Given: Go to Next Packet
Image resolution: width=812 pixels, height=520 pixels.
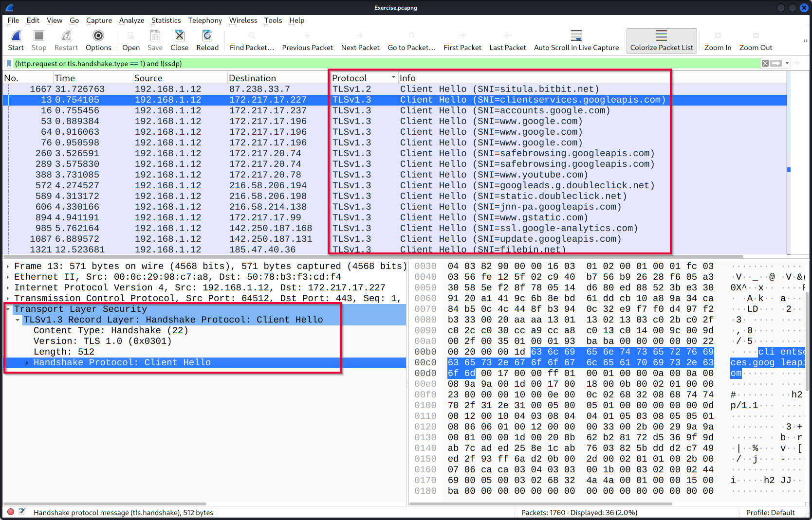Looking at the screenshot, I should [360, 40].
